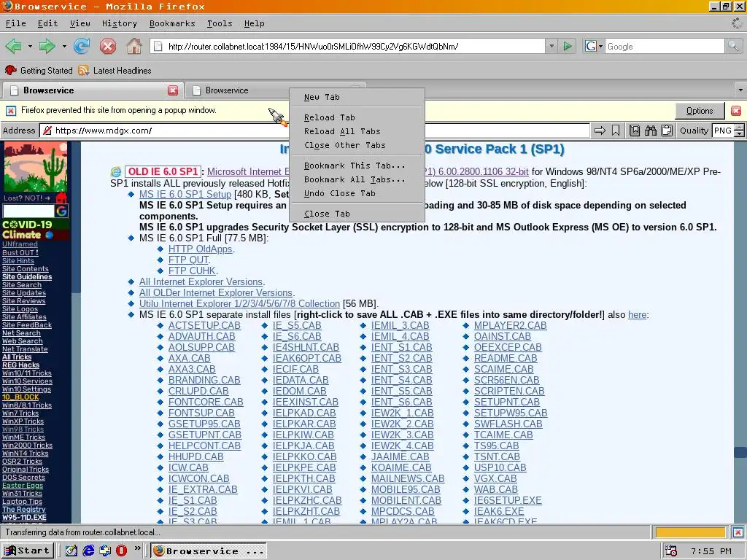Click the insecure lock icon in Address bar
Screen dimensions: 747x560
pos(47,131)
